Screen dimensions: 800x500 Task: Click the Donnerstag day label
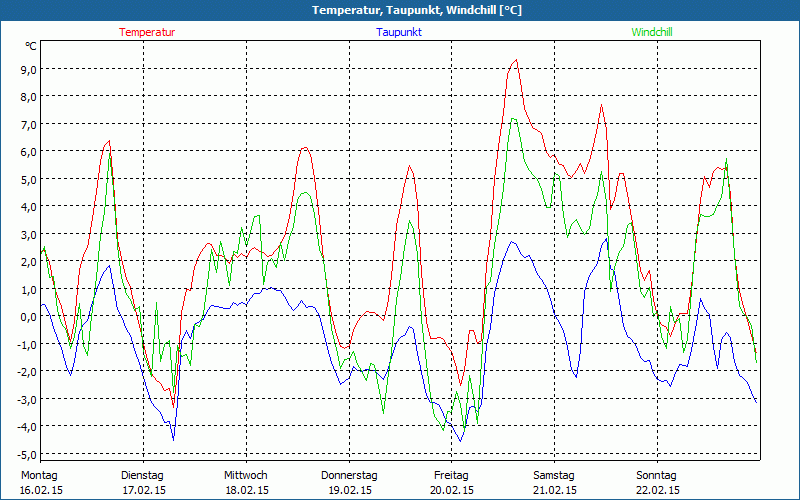pyautogui.click(x=349, y=476)
